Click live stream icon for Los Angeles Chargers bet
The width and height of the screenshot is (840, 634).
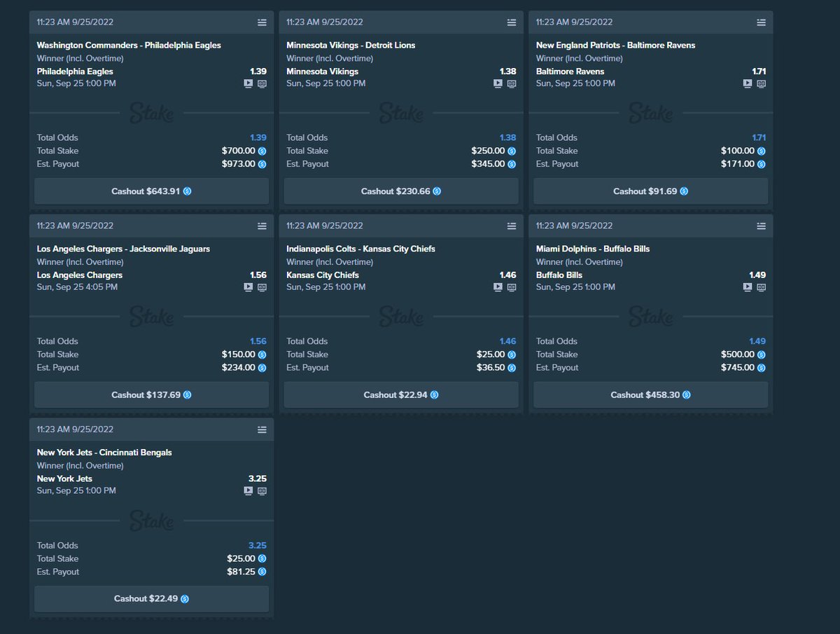click(248, 287)
